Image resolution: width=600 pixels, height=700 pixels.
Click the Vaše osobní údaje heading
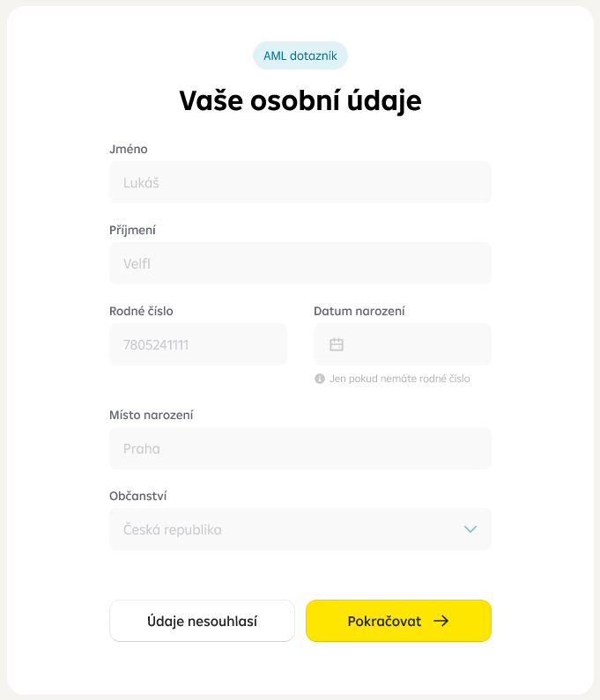[300, 101]
